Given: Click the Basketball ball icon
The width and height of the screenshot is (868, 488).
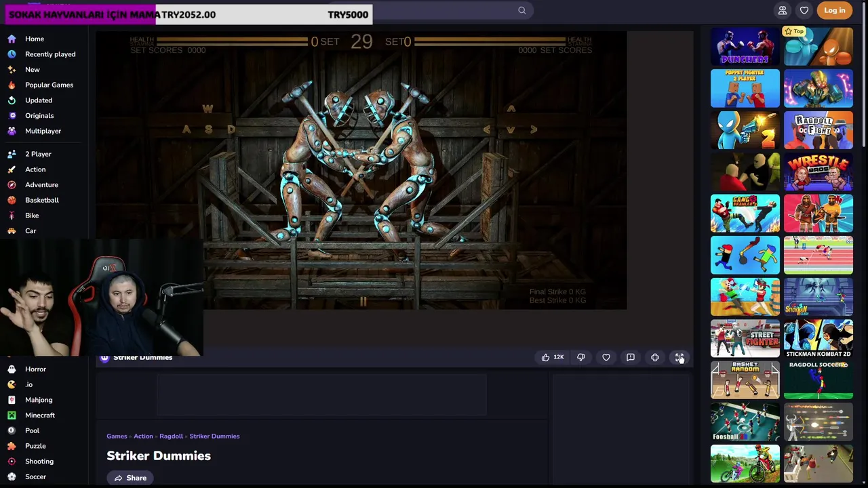Looking at the screenshot, I should [x=12, y=200].
